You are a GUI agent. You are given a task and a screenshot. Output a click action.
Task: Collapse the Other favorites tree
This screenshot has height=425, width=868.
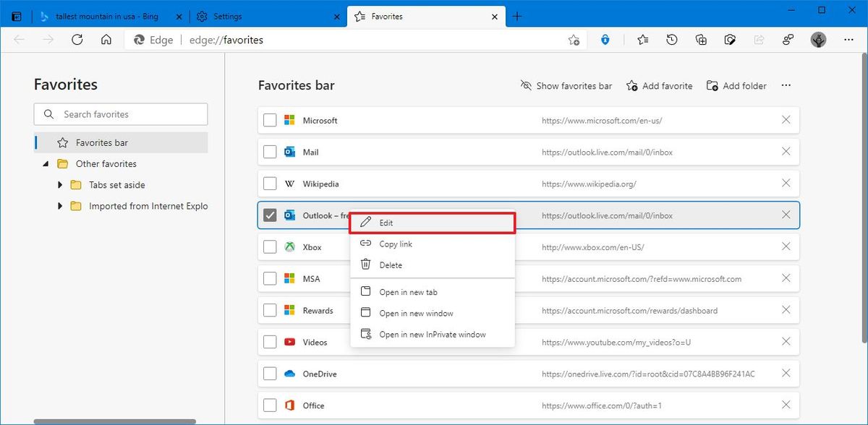pos(46,164)
